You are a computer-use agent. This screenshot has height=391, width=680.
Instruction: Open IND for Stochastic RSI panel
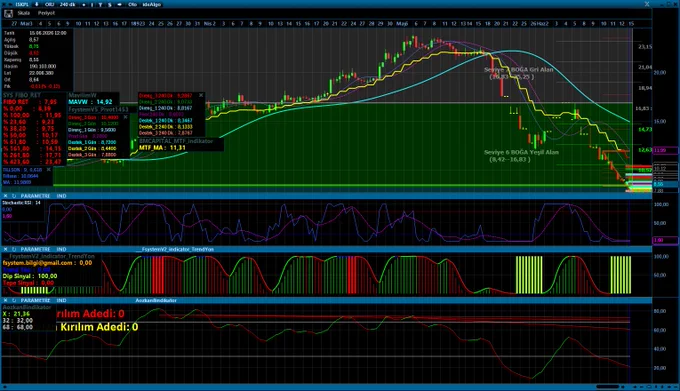click(62, 196)
